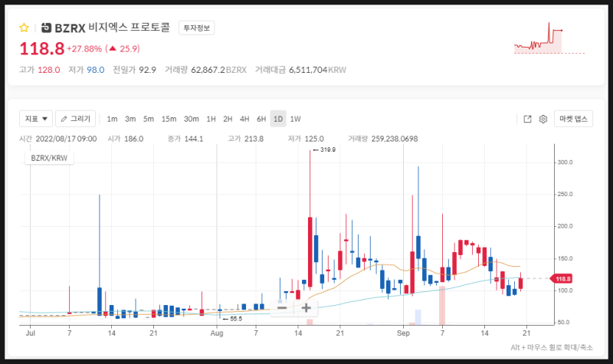Viewport: 613px width, 364px height.
Task: Click the large 118.8 price heading
Action: coord(42,49)
